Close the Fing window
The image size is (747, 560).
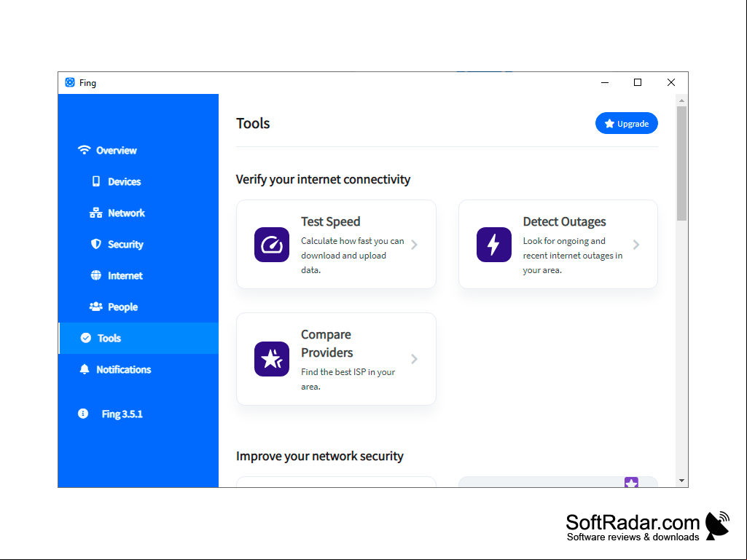670,82
